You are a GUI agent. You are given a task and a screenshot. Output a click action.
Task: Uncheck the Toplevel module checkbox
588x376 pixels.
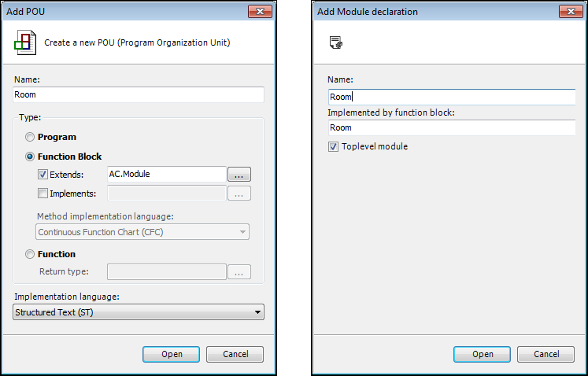click(334, 146)
